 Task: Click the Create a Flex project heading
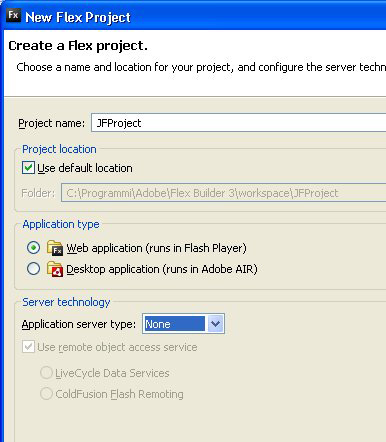point(78,46)
